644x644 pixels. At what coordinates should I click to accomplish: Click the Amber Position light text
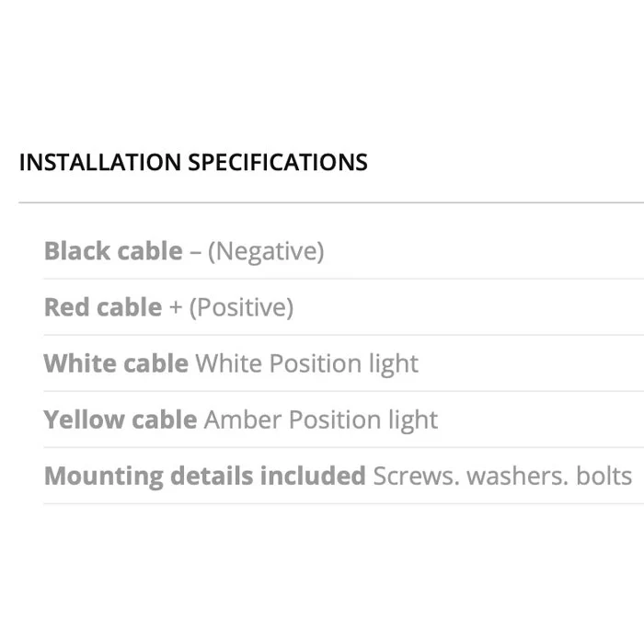[321, 421]
